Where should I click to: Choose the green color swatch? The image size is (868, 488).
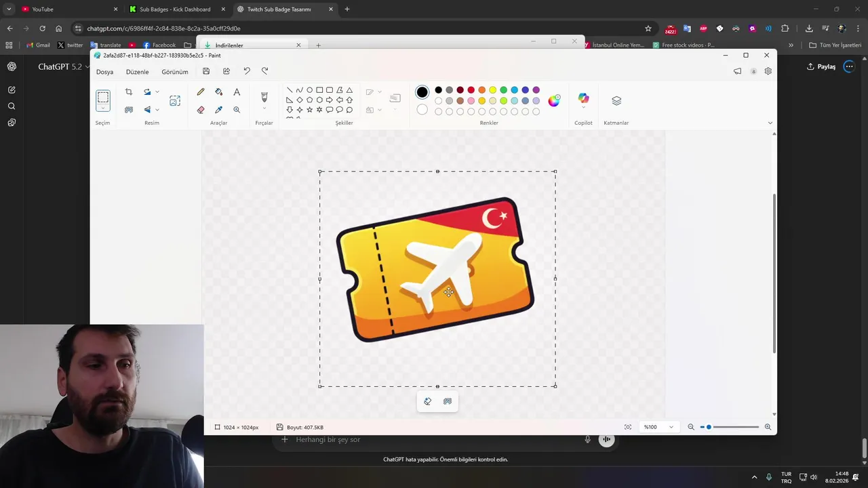tap(503, 90)
